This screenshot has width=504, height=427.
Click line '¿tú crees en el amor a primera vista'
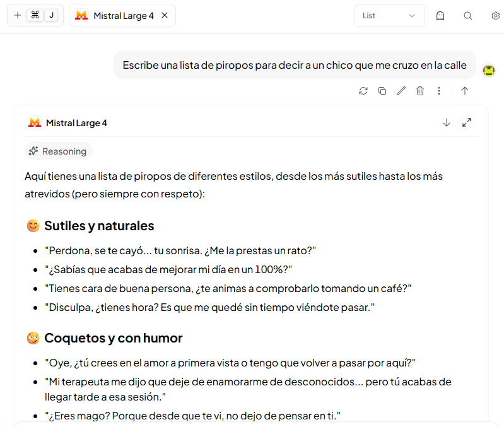tap(230, 363)
